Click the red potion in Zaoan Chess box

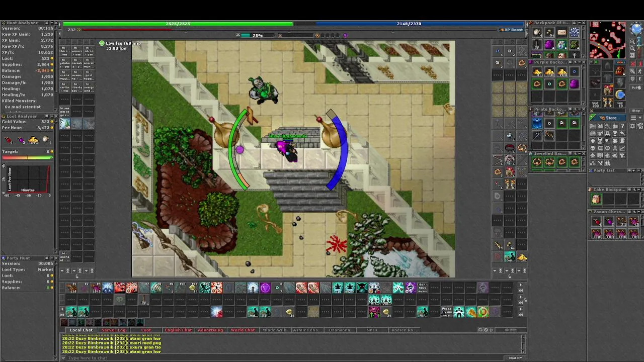(596, 222)
